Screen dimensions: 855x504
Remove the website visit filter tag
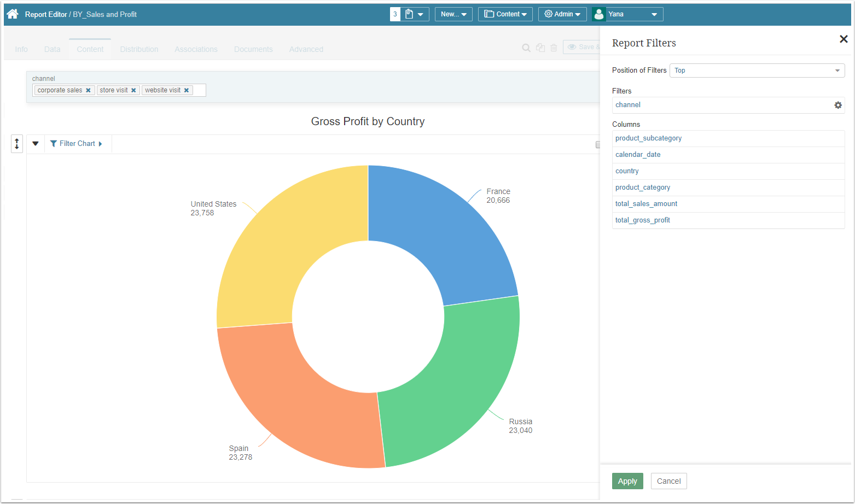pyautogui.click(x=187, y=90)
